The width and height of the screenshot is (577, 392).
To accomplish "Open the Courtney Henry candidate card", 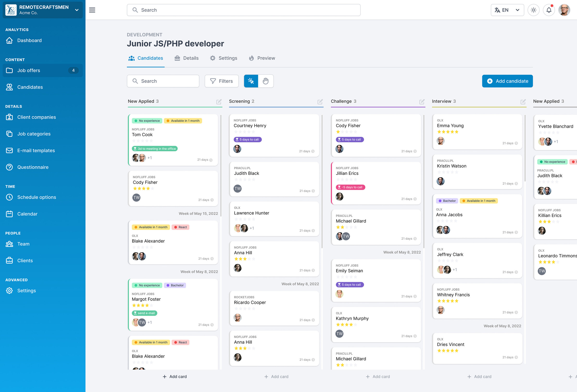I will (274, 135).
